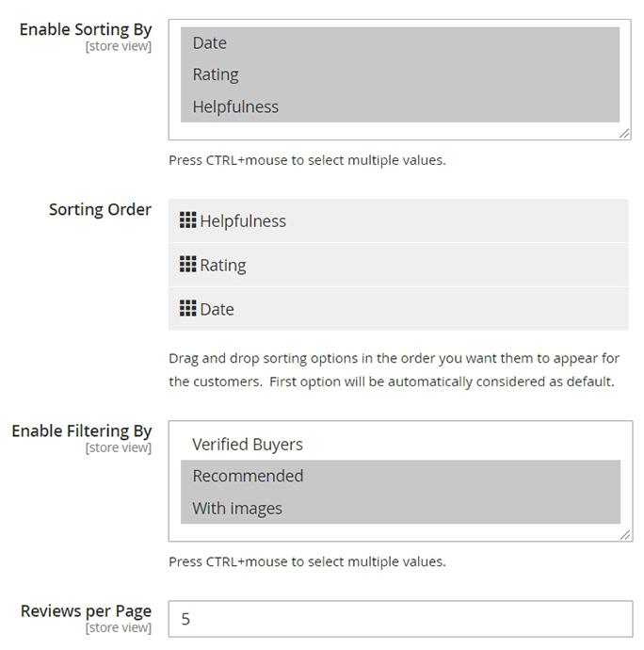The height and width of the screenshot is (650, 644).
Task: Click the drag and drop sorting hint text
Action: 394,370
